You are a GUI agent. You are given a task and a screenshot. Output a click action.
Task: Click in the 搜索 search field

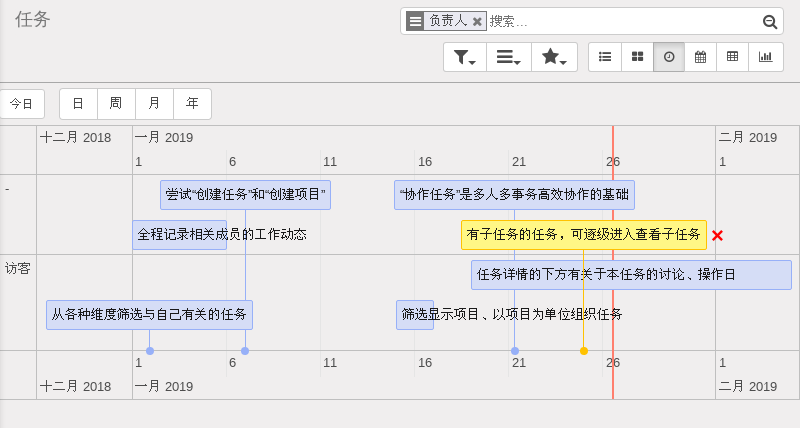[x=620, y=21]
